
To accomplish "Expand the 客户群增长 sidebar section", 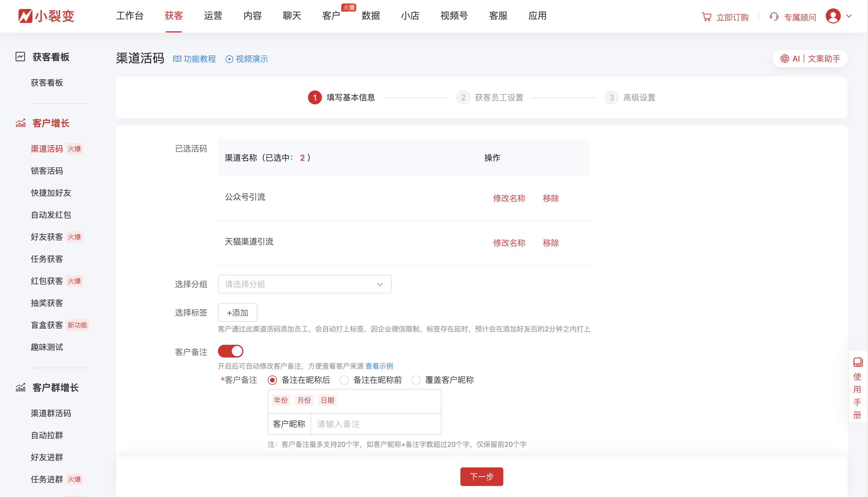I will [x=55, y=387].
